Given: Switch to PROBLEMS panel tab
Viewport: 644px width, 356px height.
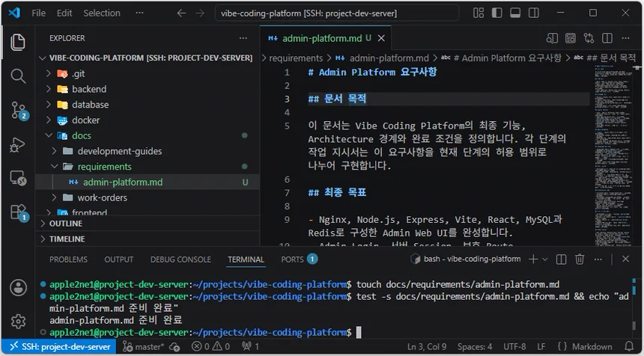Looking at the screenshot, I should (x=69, y=260).
